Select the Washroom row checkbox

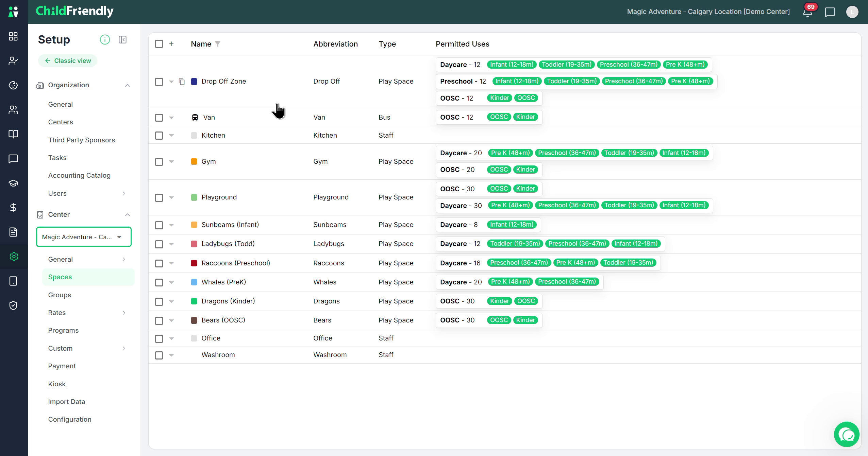[x=159, y=355]
